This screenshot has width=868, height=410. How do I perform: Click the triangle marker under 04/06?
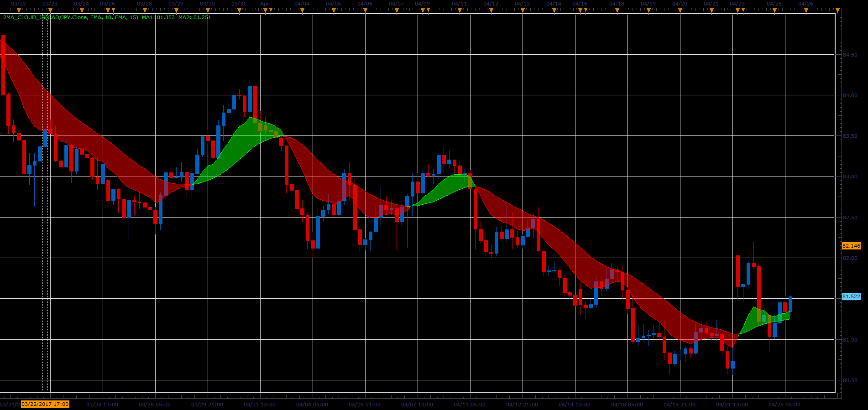(x=365, y=10)
